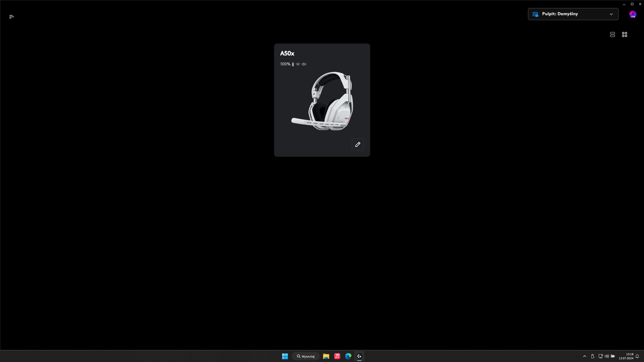Click the A50x speaker volume icon

click(304, 64)
